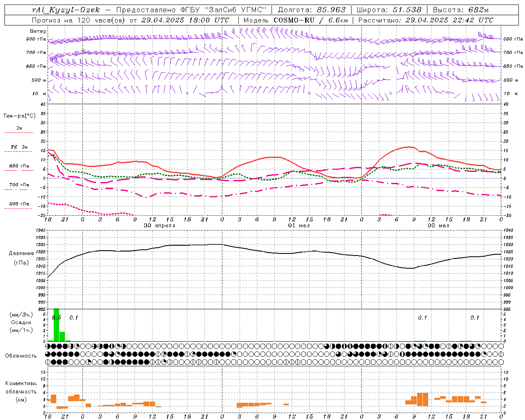525x420 pixels.
Task: Click the Рассчитано: 29.04.2025 22:42 UTC timestamp
Action: pyautogui.click(x=426, y=20)
